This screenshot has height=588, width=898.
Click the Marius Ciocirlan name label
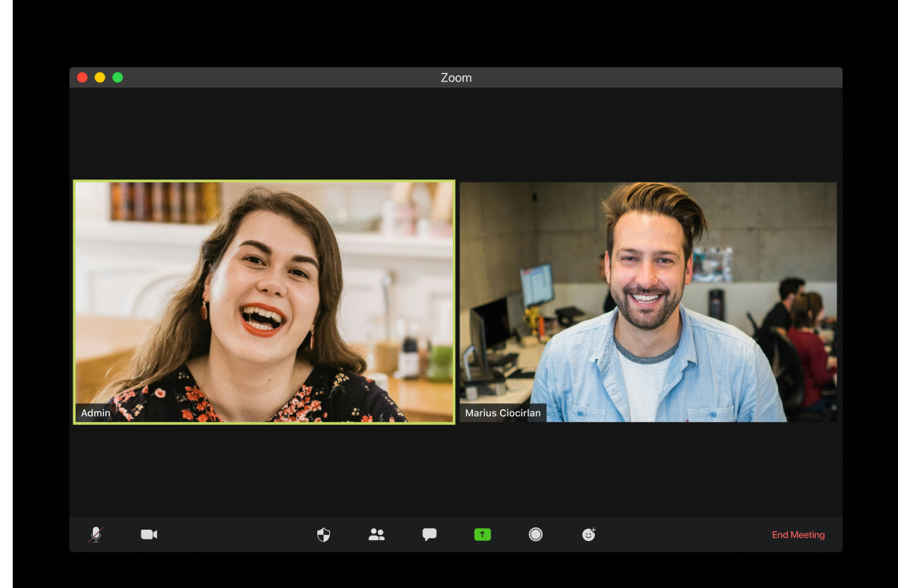point(503,413)
